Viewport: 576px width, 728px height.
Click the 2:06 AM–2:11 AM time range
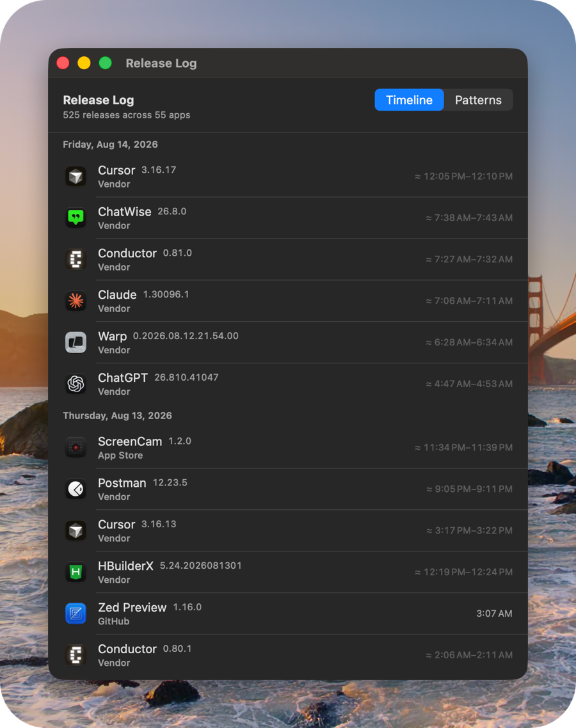[x=469, y=655]
